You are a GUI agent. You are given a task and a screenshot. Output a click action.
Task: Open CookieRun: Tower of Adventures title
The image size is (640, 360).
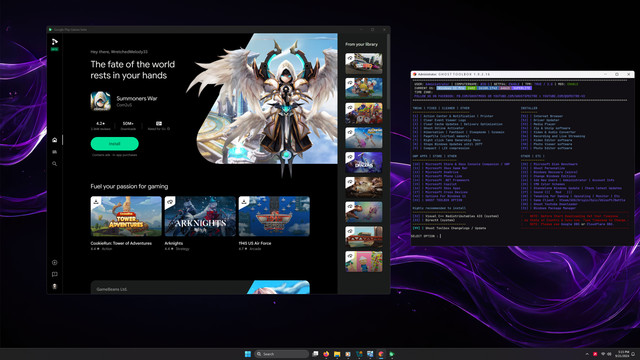[121, 243]
